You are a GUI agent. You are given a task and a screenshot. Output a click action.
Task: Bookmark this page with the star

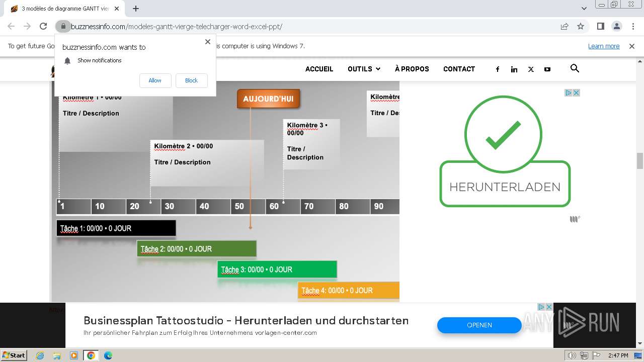(581, 26)
